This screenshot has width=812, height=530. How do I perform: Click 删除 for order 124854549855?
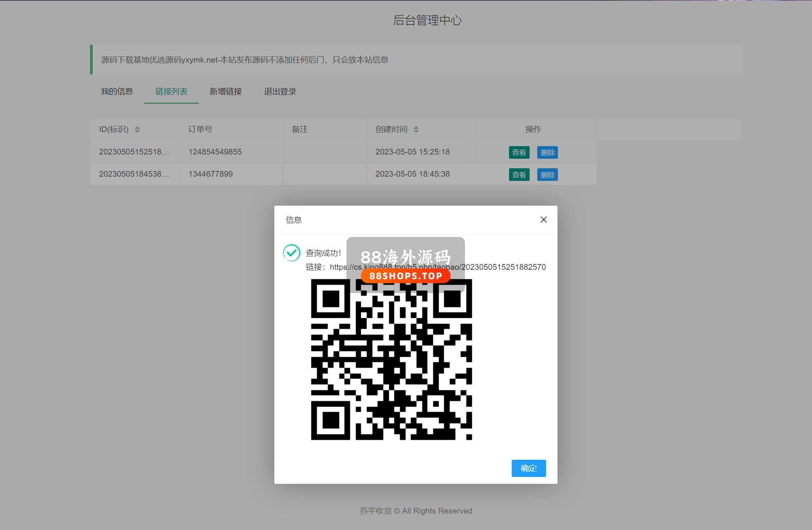[547, 152]
